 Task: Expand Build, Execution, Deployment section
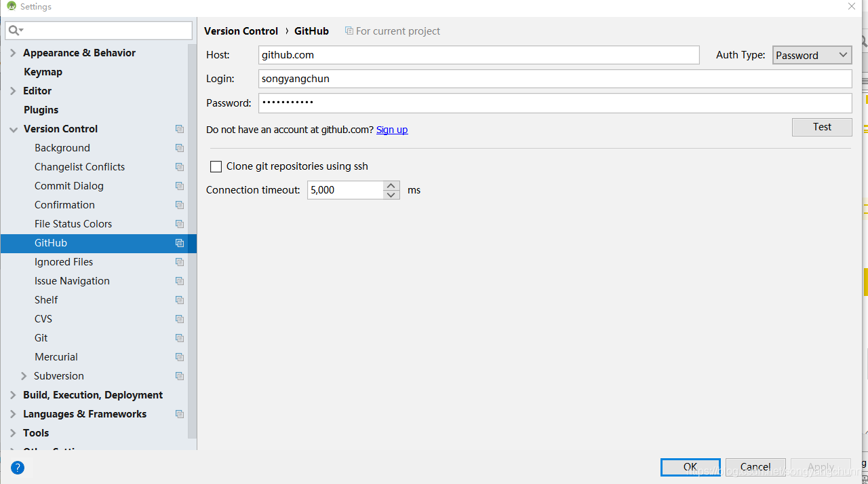tap(13, 395)
